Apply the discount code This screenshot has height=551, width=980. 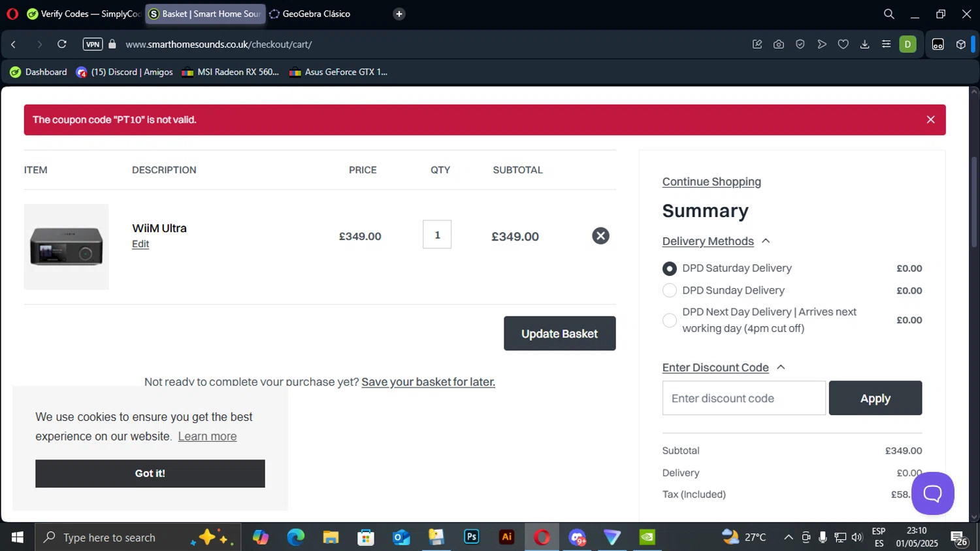click(x=875, y=398)
